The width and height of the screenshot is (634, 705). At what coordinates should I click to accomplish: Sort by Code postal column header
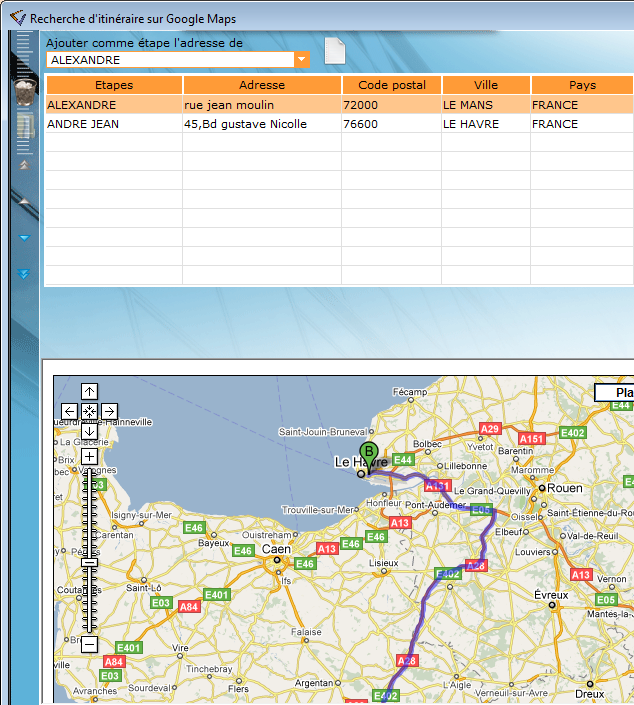pos(392,85)
